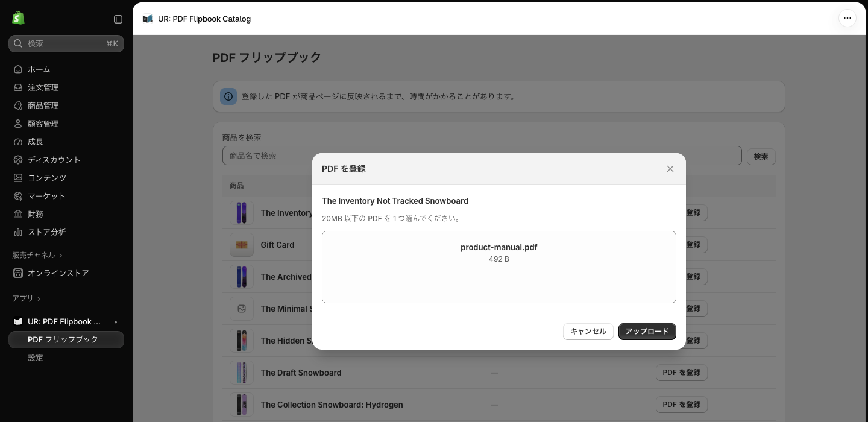Click the 商品 column header
This screenshot has height=422, width=868.
(x=236, y=186)
